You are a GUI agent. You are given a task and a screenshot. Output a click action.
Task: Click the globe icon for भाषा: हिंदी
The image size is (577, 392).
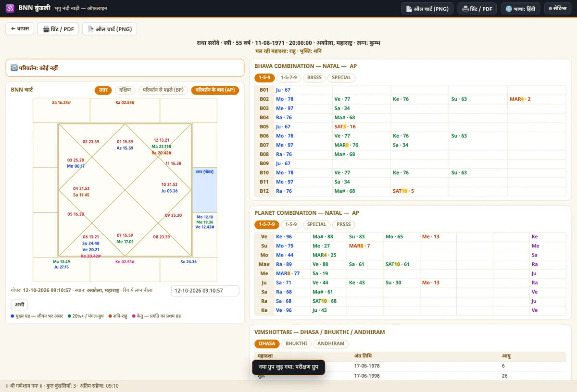click(509, 9)
